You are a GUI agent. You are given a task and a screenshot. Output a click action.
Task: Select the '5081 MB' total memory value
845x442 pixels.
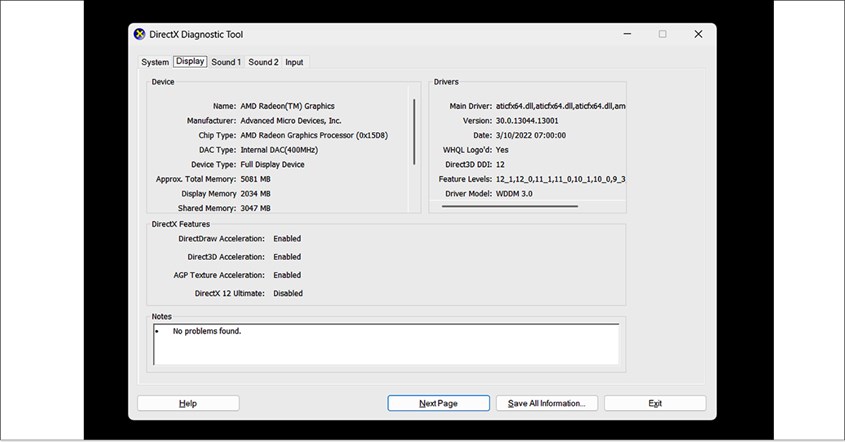click(x=255, y=179)
